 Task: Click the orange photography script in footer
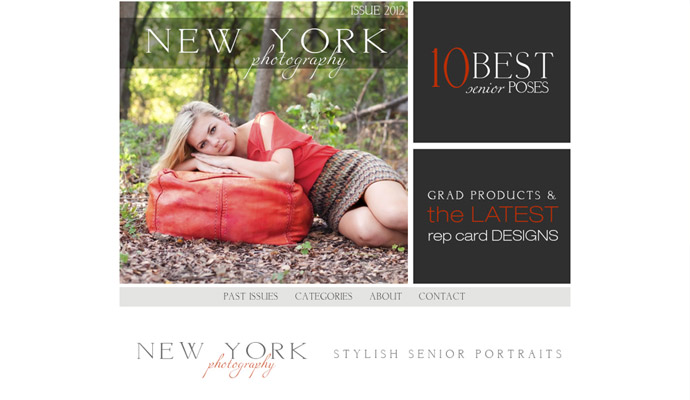click(x=239, y=366)
